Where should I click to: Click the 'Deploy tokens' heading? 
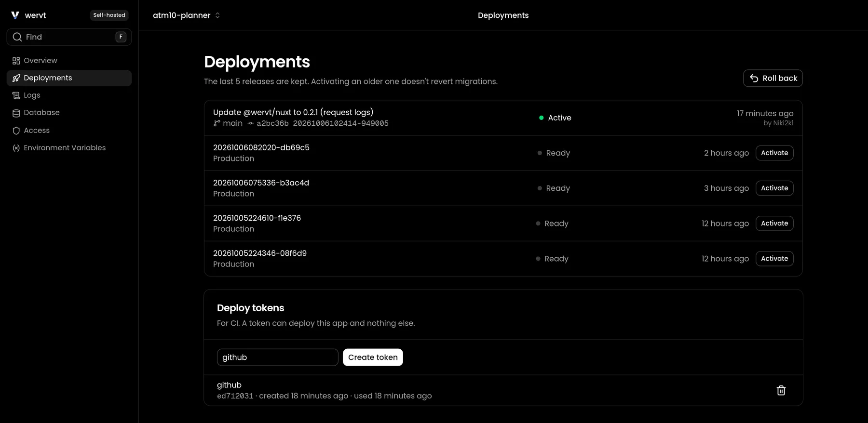point(250,308)
